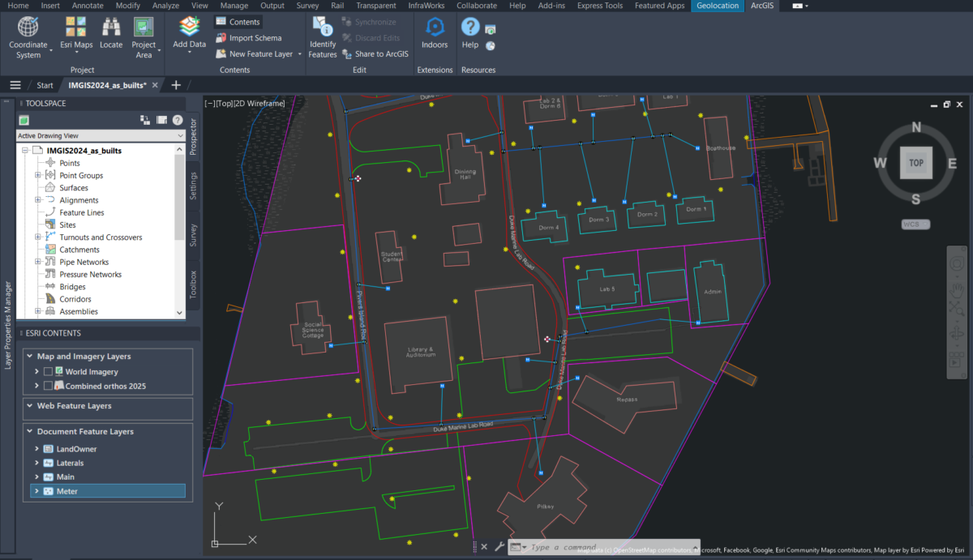Switch to the ArcGIS ribbon tab
The height and width of the screenshot is (560, 973).
[761, 6]
